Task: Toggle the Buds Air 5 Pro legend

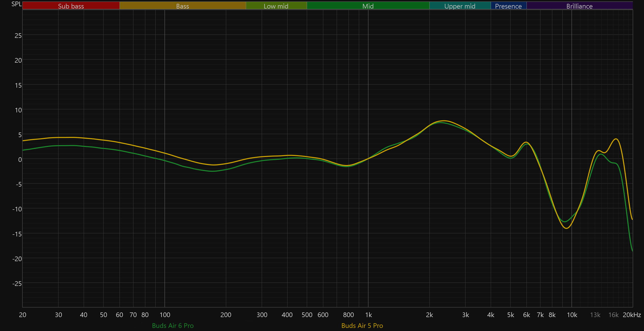Action: point(362,326)
